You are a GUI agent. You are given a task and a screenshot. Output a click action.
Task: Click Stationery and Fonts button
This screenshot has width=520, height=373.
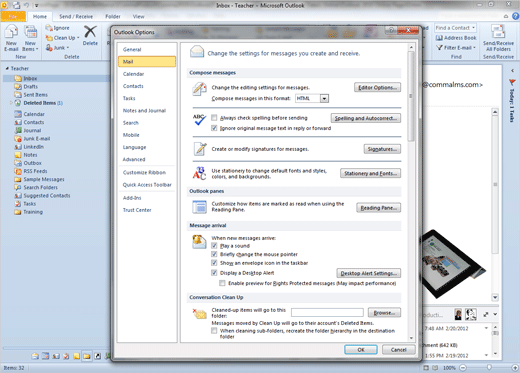tap(370, 173)
